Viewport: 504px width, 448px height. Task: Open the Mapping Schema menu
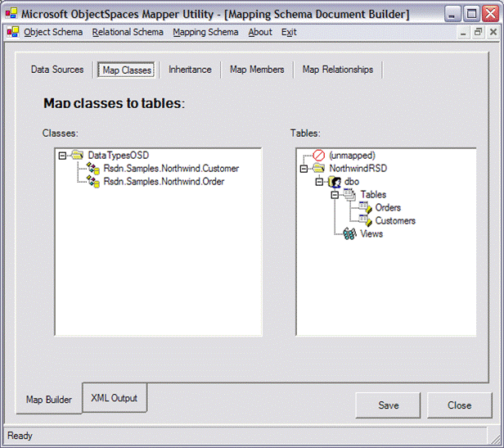[x=205, y=32]
